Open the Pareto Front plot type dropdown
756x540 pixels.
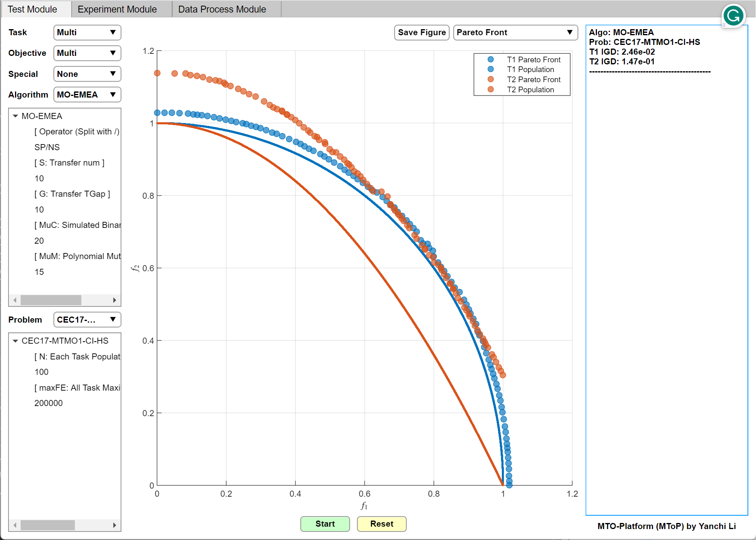[x=515, y=32]
